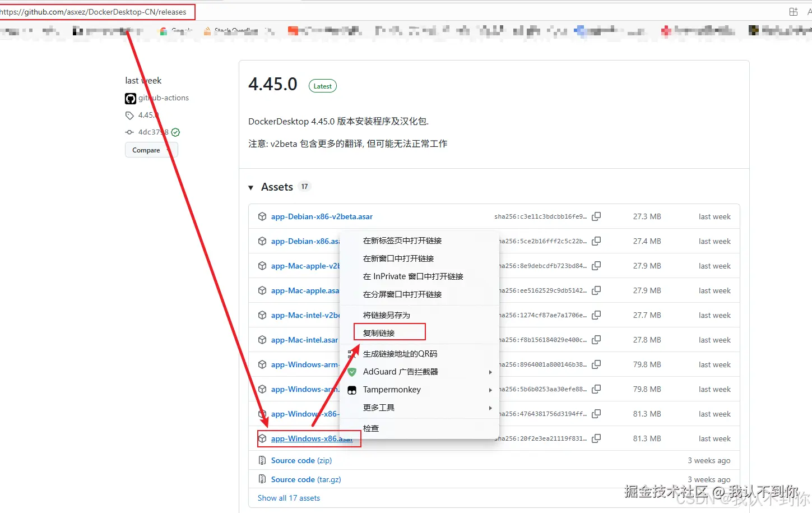The image size is (812, 513).
Task: Download Source code (tar.gz)
Action: [306, 479]
